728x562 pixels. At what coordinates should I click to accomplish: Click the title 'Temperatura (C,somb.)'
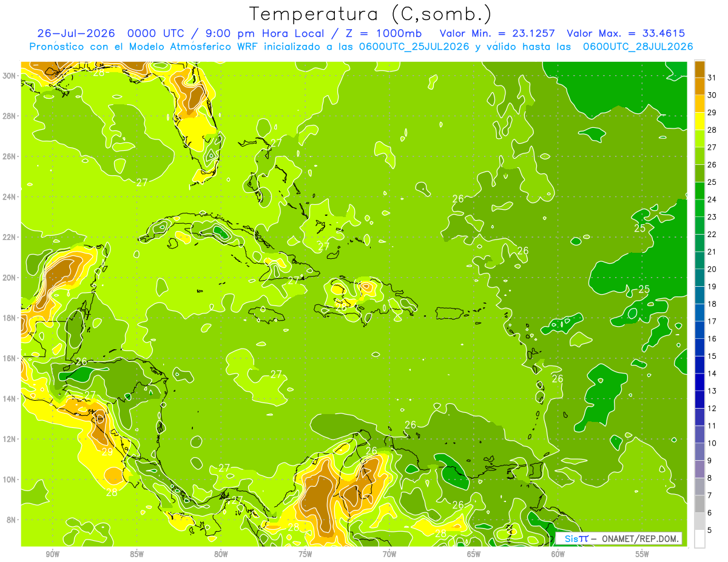coord(371,15)
